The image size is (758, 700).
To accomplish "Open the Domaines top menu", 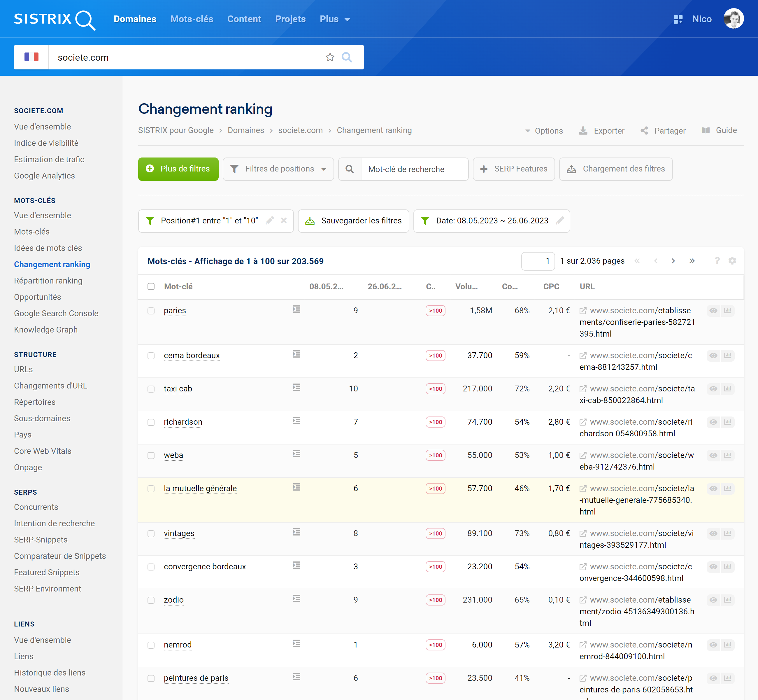I will 135,19.
